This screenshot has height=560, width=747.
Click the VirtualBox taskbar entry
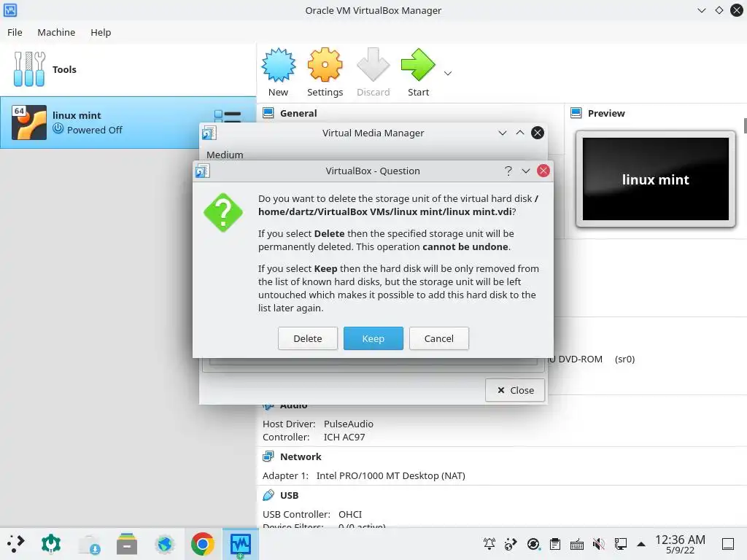click(241, 544)
